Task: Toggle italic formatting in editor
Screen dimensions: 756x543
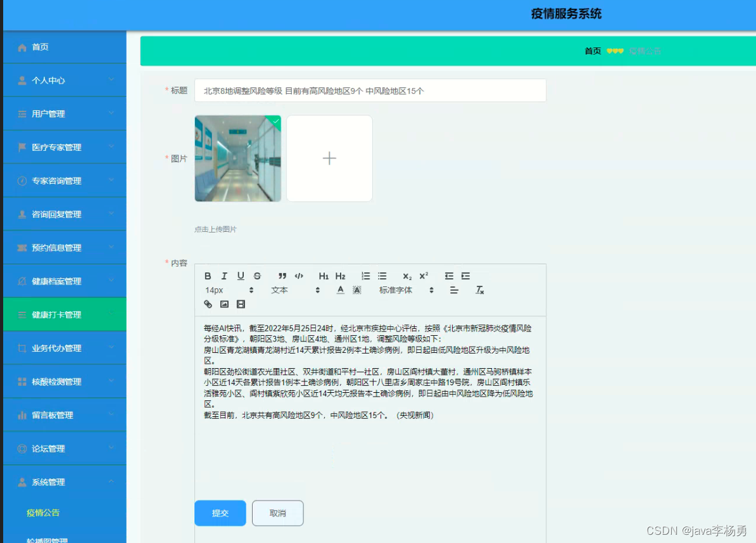Action: [224, 276]
